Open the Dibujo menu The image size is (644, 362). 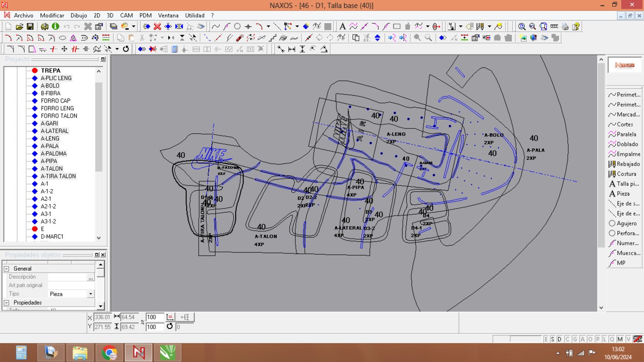tap(79, 15)
